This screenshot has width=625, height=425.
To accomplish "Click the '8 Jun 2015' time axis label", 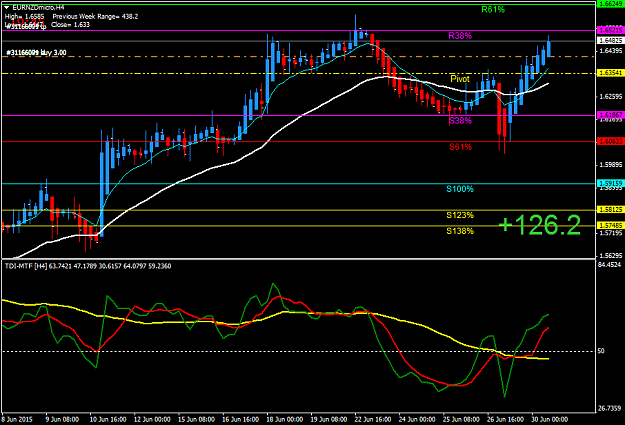I will click(17, 419).
